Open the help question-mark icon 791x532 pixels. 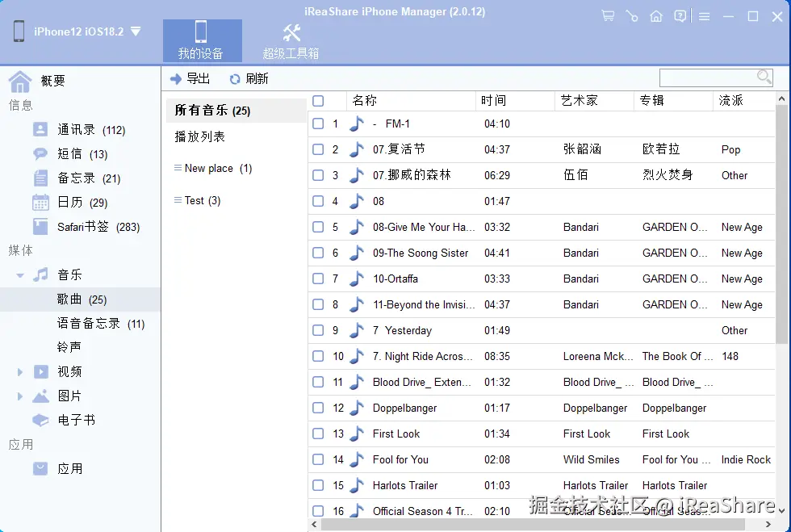click(680, 15)
